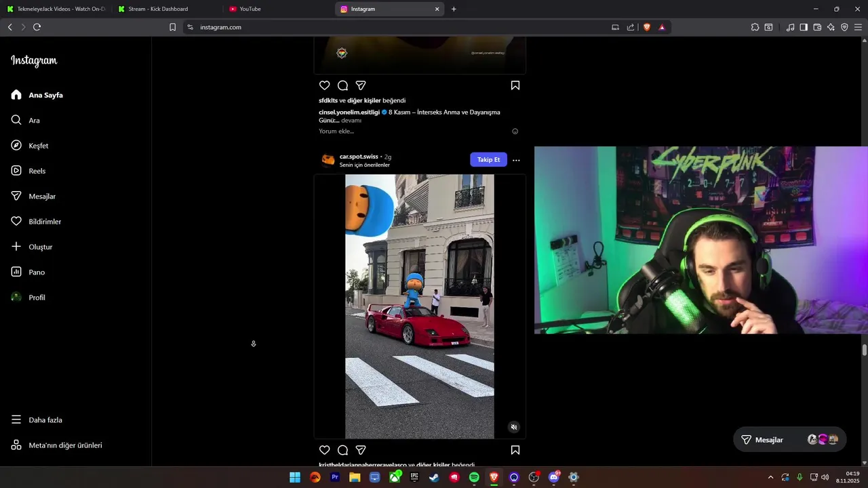Open Brave Shields lion icon
Screen dimensions: 868x488
point(646,27)
